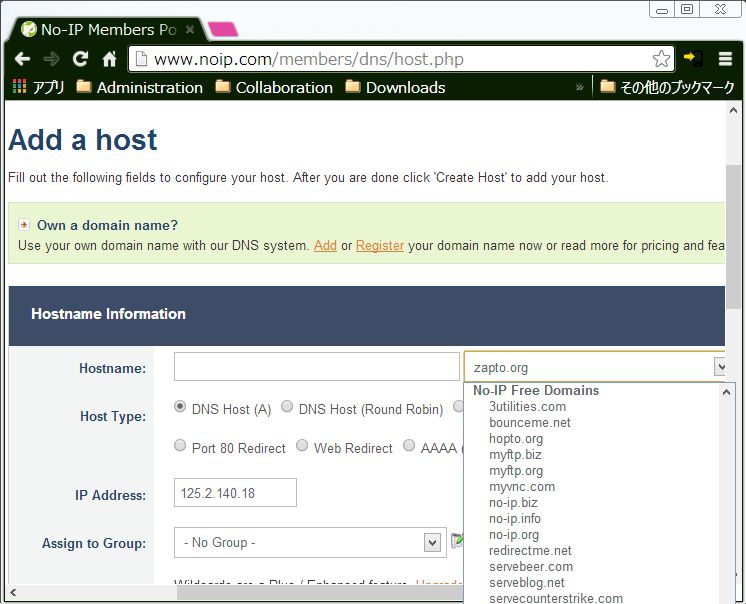Open the アプリ apps grid shortcut
Screen dimensions: 746x604
[39, 87]
